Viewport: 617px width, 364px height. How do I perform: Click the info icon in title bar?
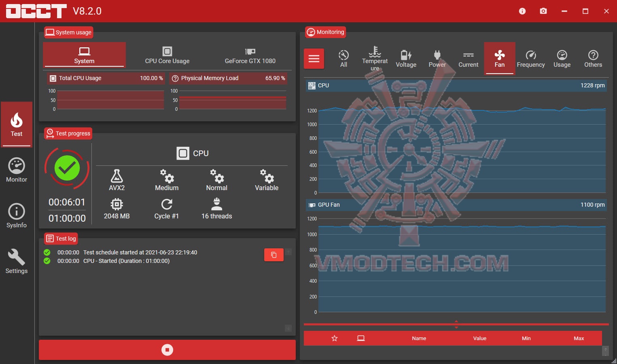(522, 11)
